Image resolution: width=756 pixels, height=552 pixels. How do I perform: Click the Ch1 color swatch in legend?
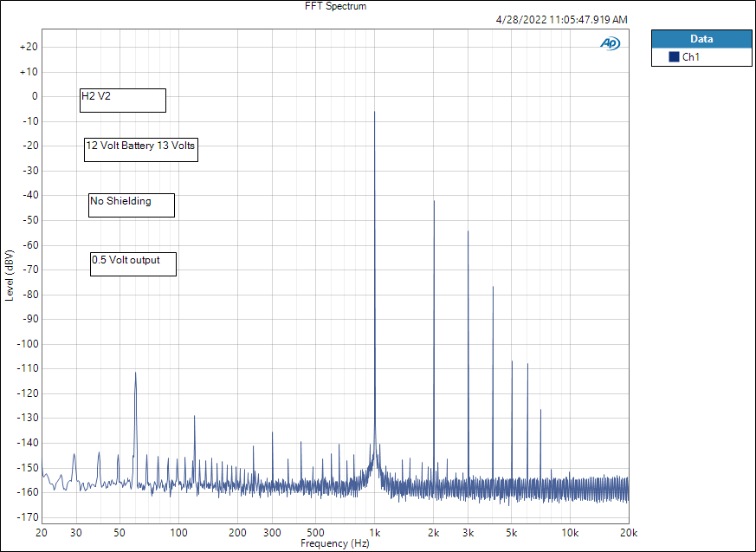tap(674, 57)
